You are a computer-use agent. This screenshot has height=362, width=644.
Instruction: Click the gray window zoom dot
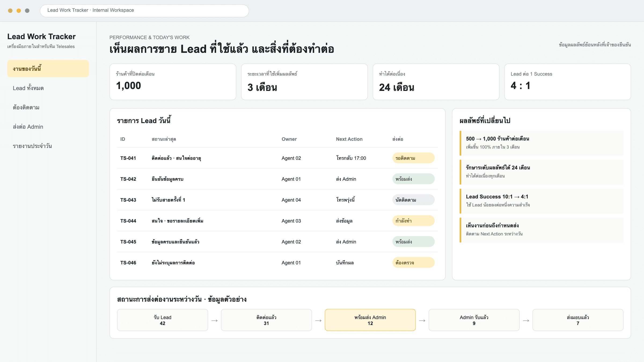click(27, 11)
